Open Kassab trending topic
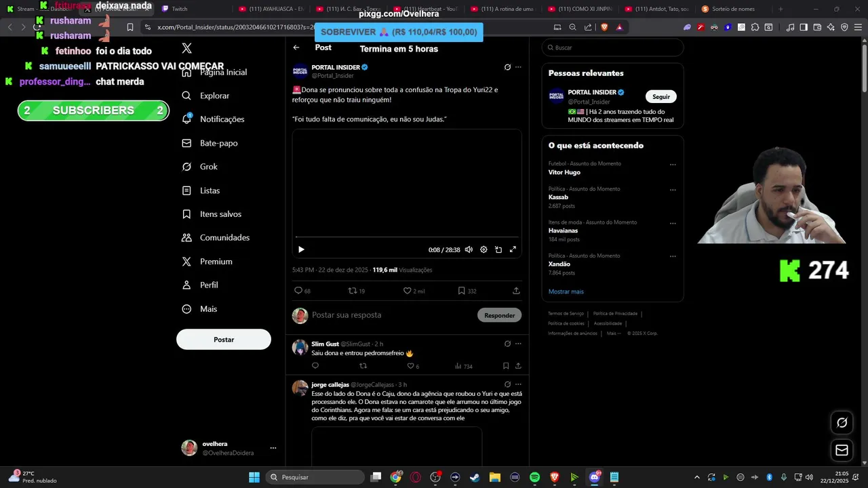The height and width of the screenshot is (488, 868). [x=558, y=197]
